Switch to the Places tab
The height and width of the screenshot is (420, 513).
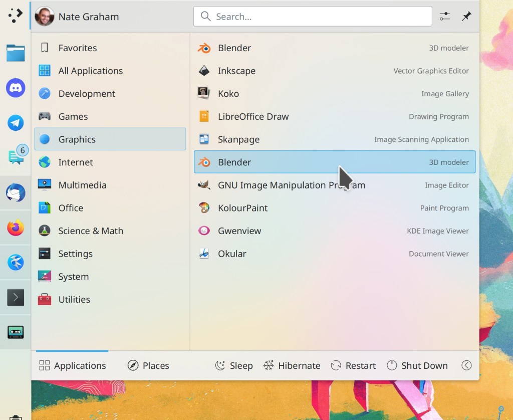148,365
